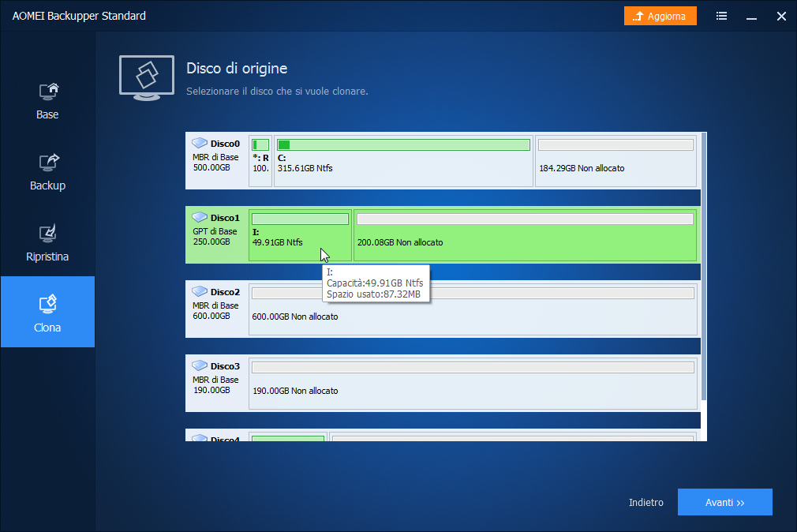The width and height of the screenshot is (797, 532).
Task: Select Disco3 drive icon
Action: tap(199, 365)
